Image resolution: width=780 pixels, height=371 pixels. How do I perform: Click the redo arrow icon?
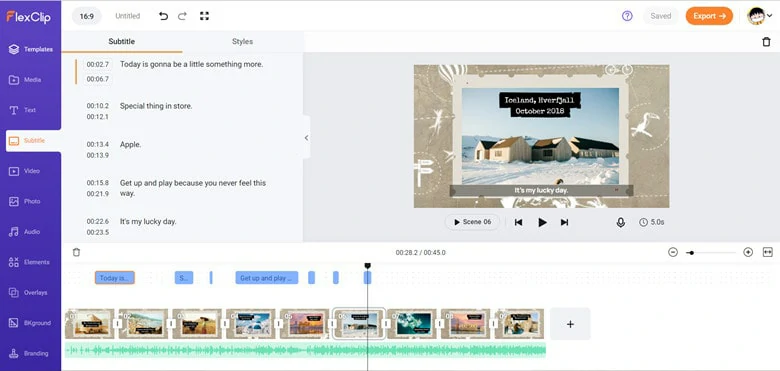[183, 16]
